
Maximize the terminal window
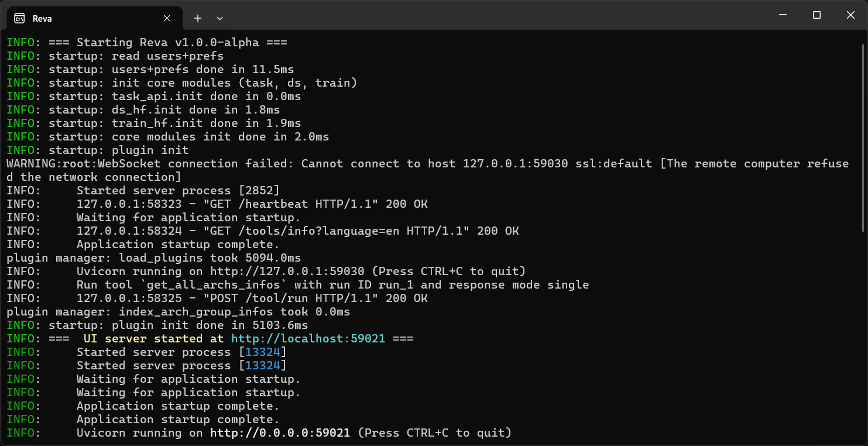pos(816,15)
